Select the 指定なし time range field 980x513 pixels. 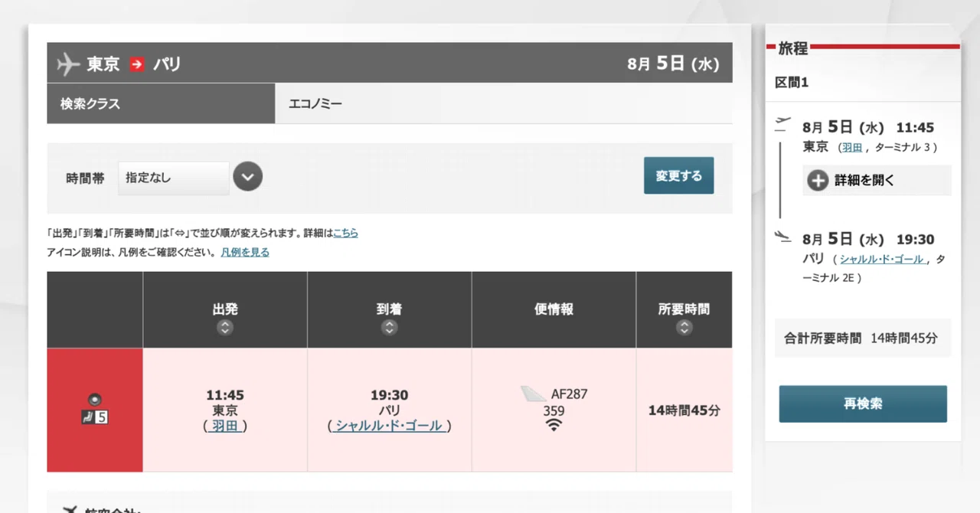pyautogui.click(x=174, y=178)
